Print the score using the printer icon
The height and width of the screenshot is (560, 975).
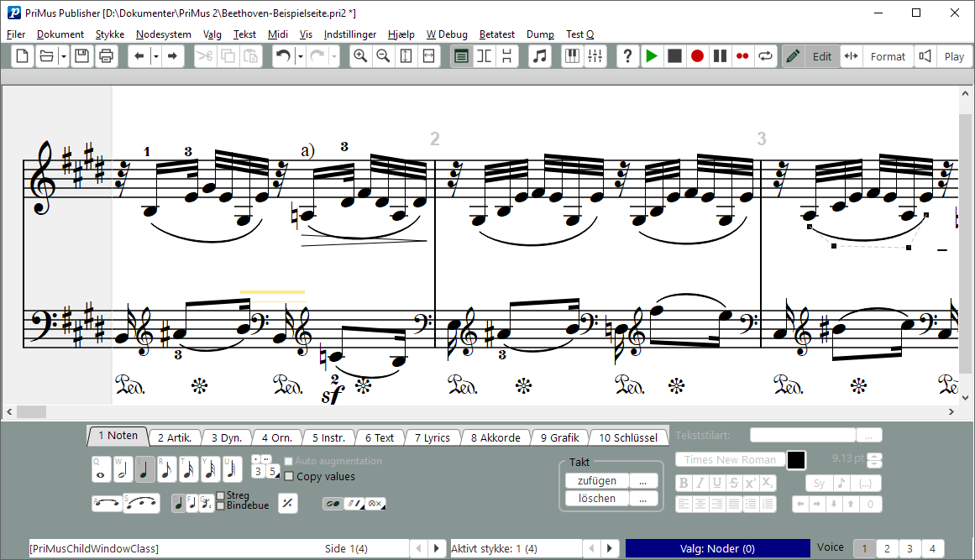coord(107,56)
